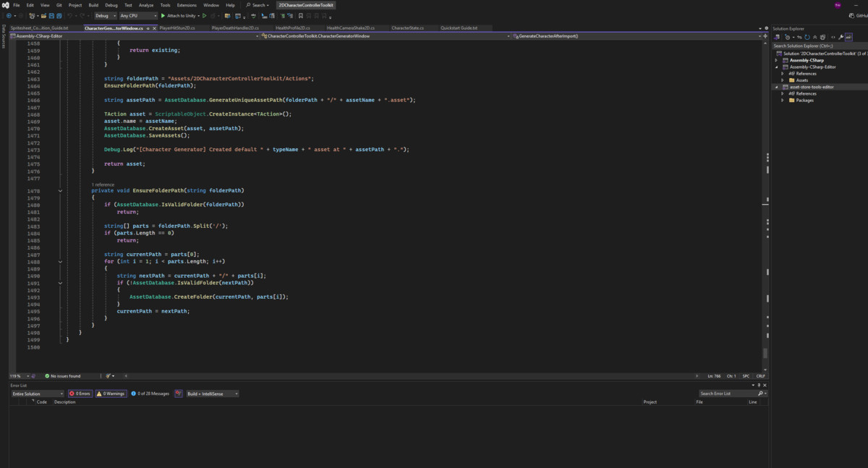Toggle the CRLF line ending indicator
The width and height of the screenshot is (868, 468).
click(x=761, y=376)
